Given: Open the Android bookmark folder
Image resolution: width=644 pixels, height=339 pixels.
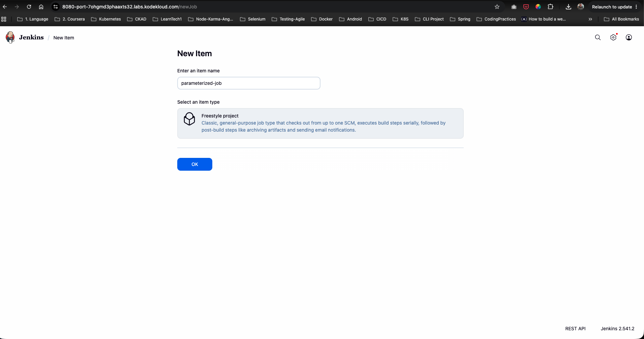Looking at the screenshot, I should point(350,19).
